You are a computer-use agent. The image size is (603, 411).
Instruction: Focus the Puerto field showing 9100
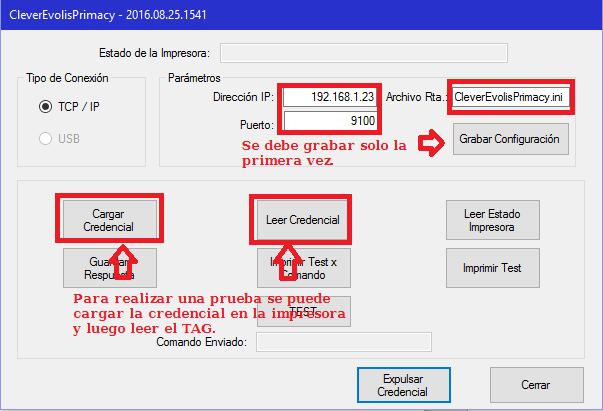(329, 122)
